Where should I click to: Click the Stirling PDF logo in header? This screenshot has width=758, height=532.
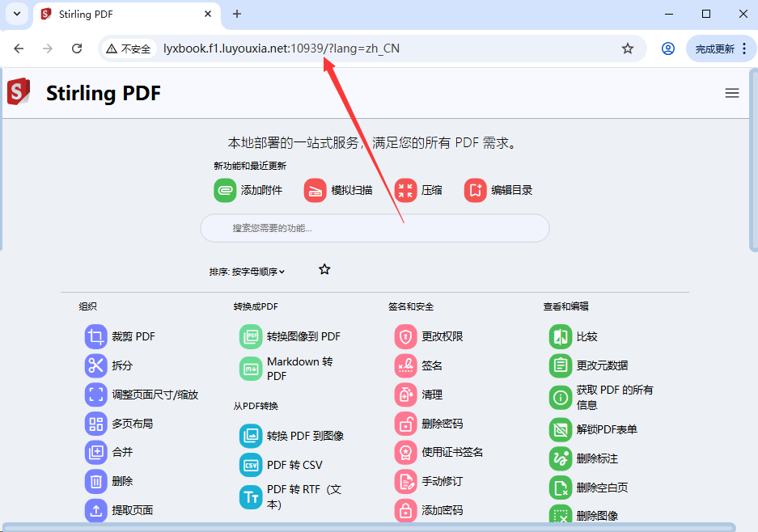coord(19,92)
